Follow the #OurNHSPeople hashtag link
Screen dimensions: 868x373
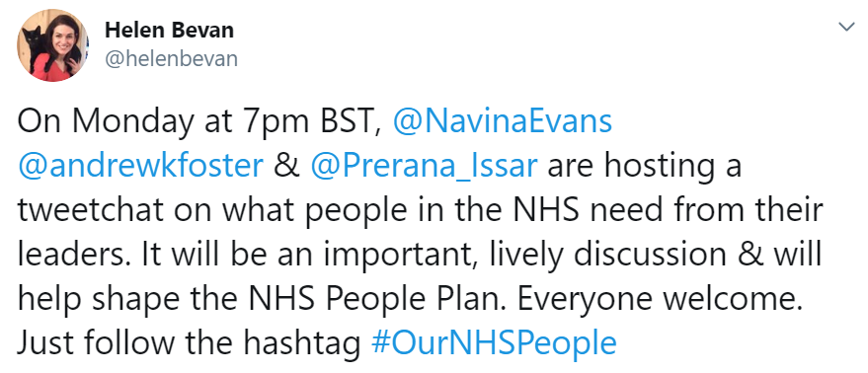tap(494, 342)
